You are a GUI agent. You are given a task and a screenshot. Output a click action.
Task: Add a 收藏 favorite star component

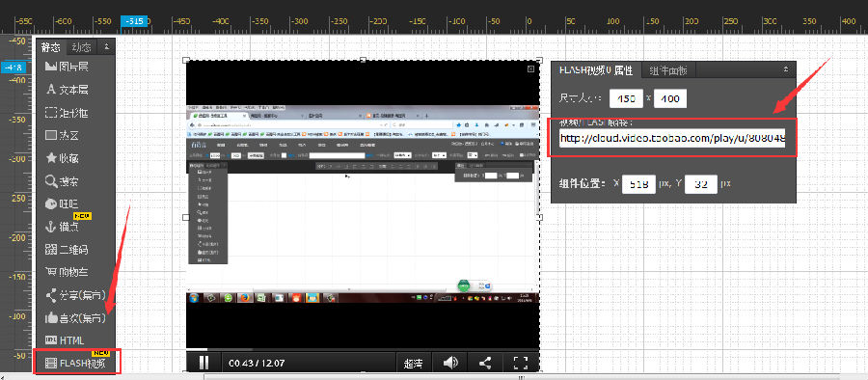tap(62, 158)
